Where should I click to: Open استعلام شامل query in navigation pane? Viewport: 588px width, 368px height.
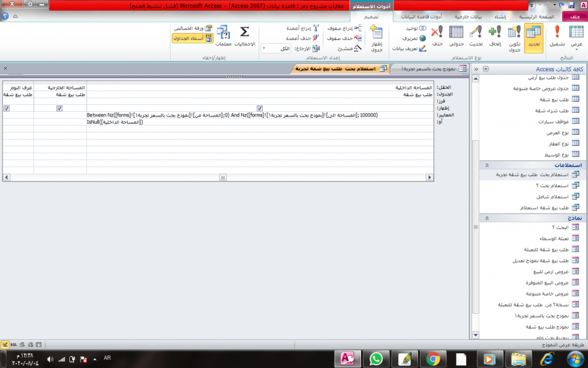(x=557, y=197)
